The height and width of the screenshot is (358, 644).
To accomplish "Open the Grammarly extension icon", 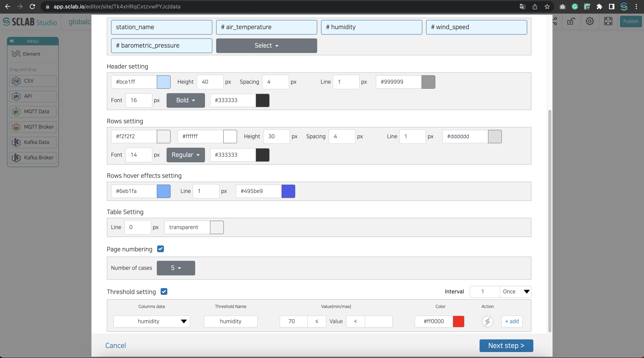I will point(575,7).
